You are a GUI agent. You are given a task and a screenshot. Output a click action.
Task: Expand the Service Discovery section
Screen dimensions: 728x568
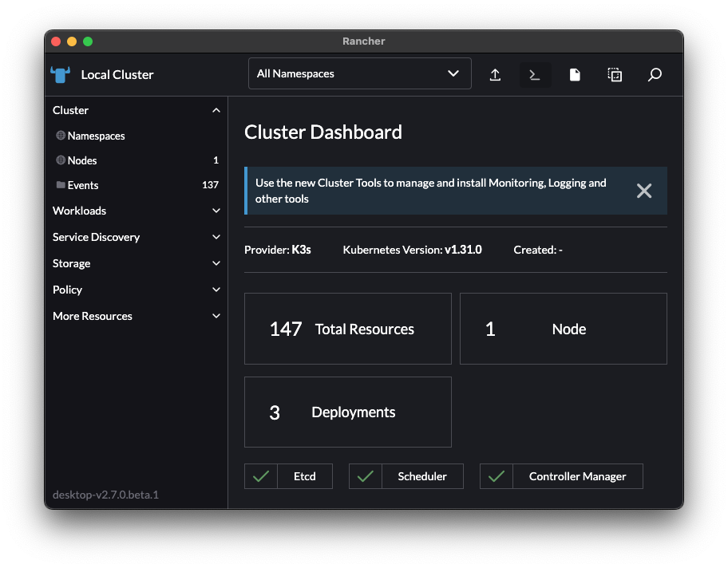(216, 237)
